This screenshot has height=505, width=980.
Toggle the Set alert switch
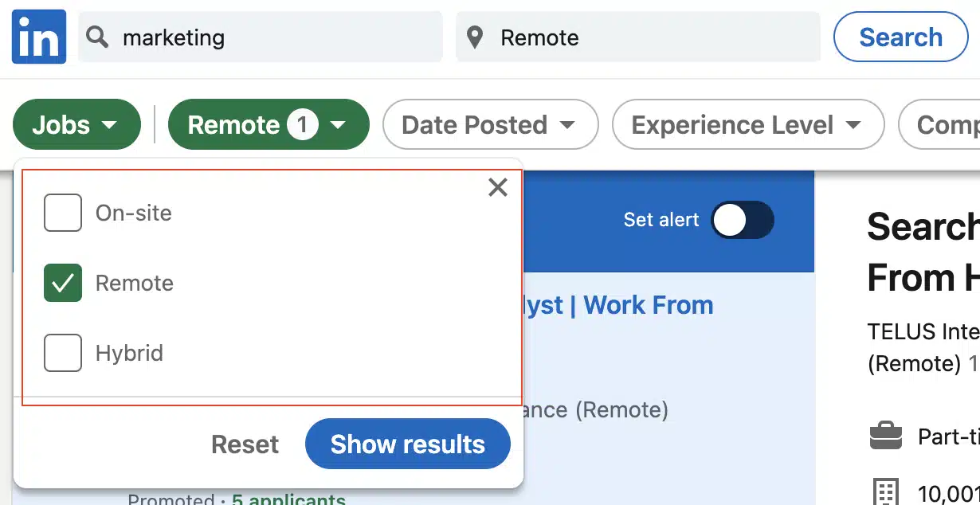point(742,220)
